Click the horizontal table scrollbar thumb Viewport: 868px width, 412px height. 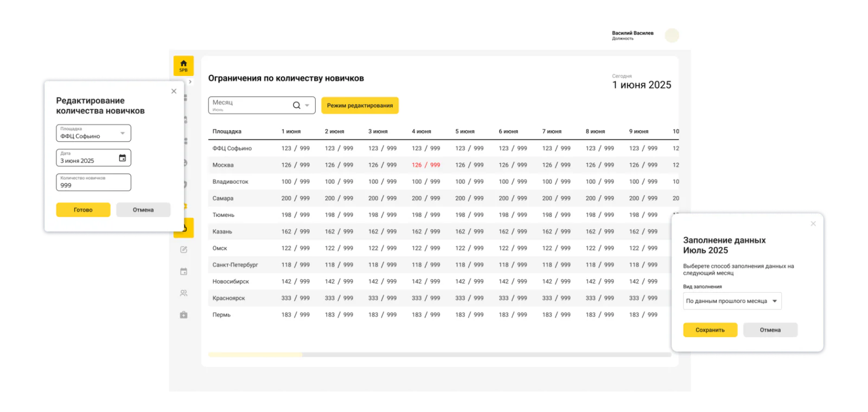pos(256,355)
